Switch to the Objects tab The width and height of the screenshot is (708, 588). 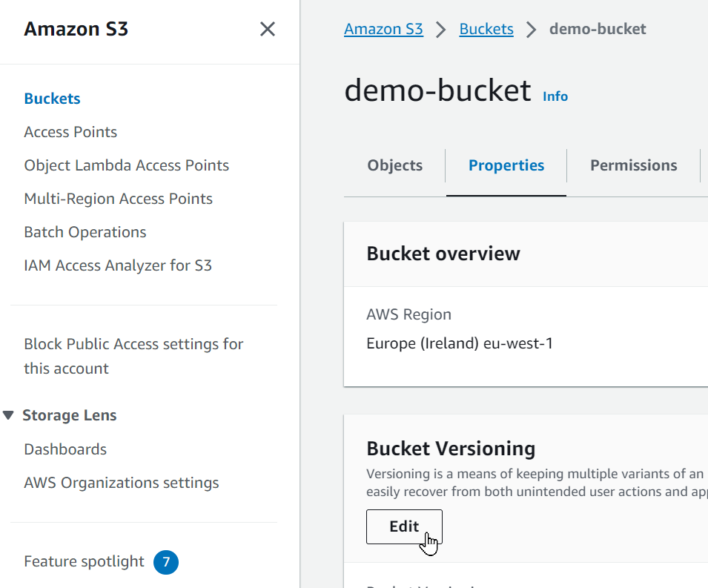(x=394, y=165)
